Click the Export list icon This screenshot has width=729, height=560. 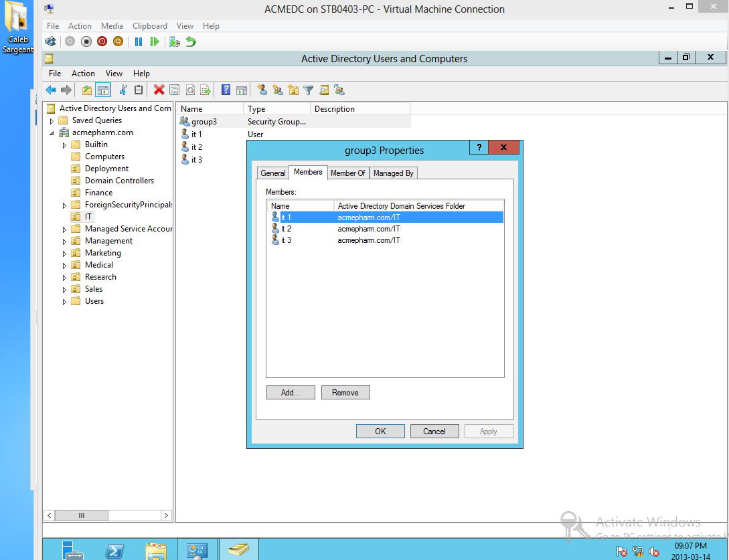(x=206, y=90)
